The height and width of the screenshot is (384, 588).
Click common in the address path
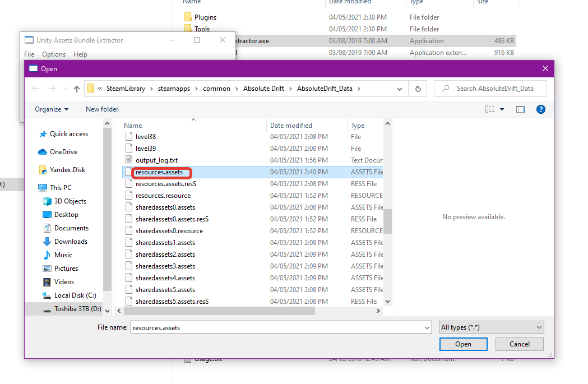[216, 89]
